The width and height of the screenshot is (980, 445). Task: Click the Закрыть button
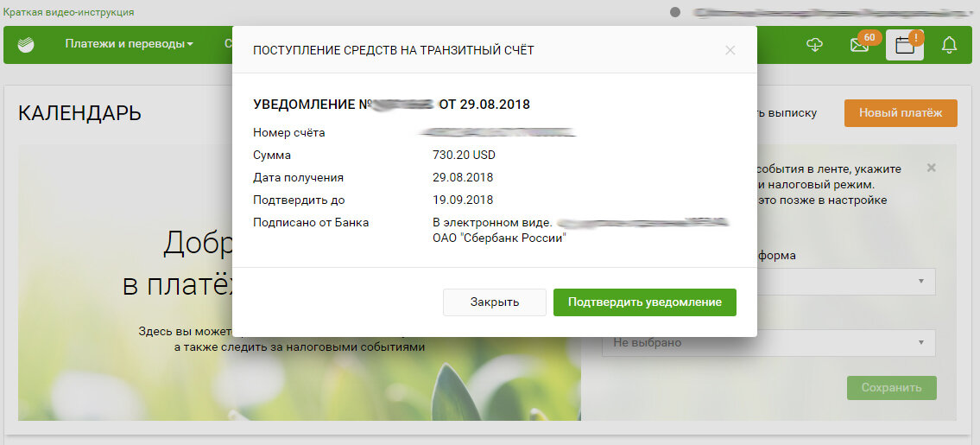click(x=495, y=302)
